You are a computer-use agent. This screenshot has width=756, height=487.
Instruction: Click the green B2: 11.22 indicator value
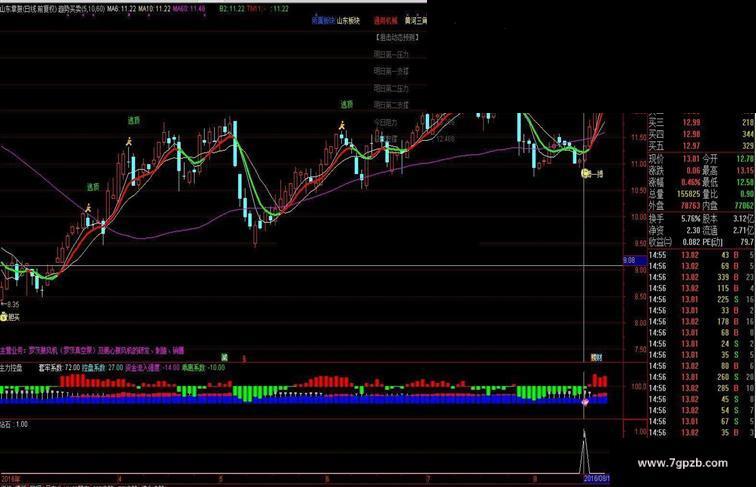click(x=231, y=9)
